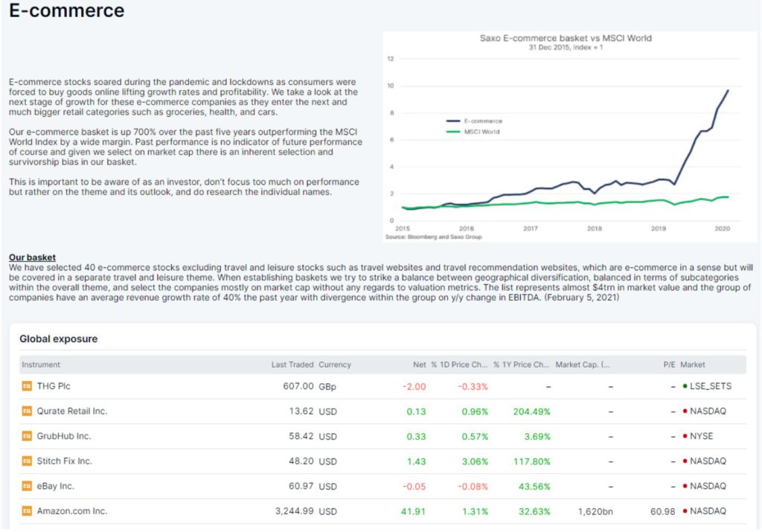The width and height of the screenshot is (762, 532).
Task: Sort by the Currency column header
Action: [x=335, y=365]
